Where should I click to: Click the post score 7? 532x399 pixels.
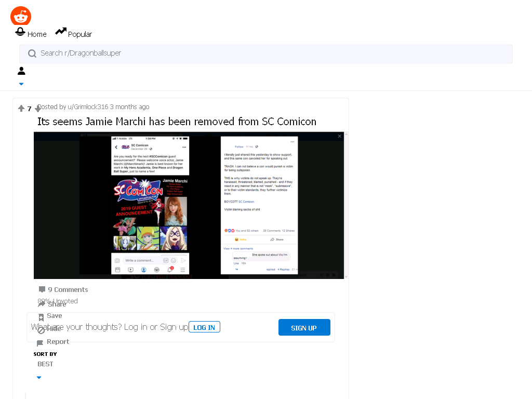click(29, 109)
